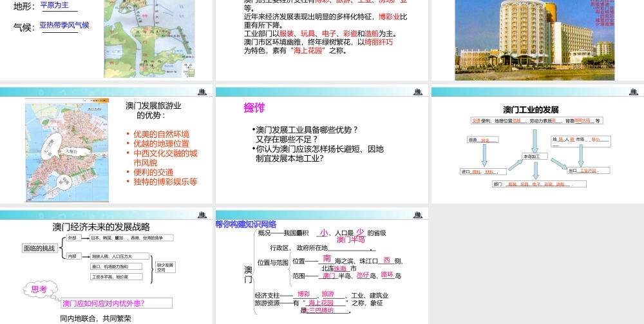
Task: Click the building icon on the pink-titled discussion slide
Action: pos(418,91)
